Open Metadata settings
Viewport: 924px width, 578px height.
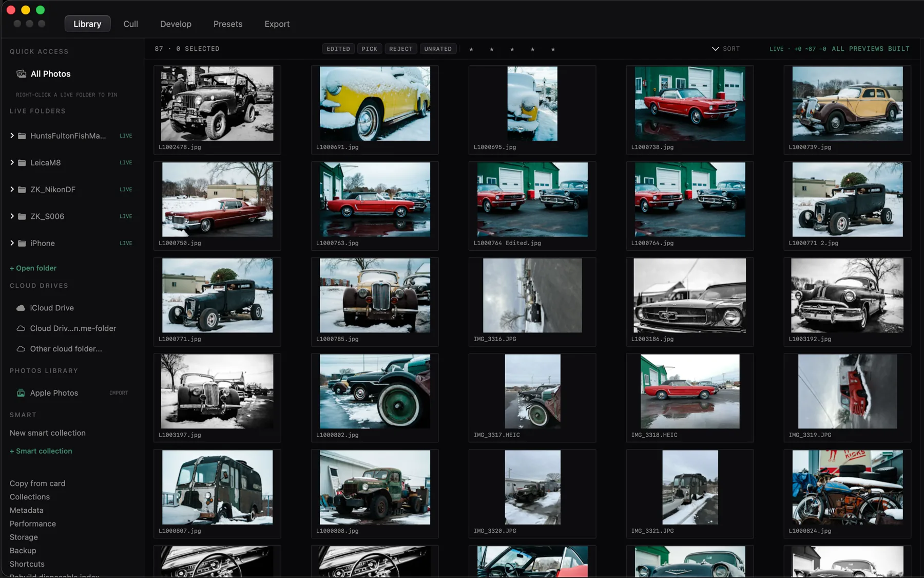(x=27, y=510)
